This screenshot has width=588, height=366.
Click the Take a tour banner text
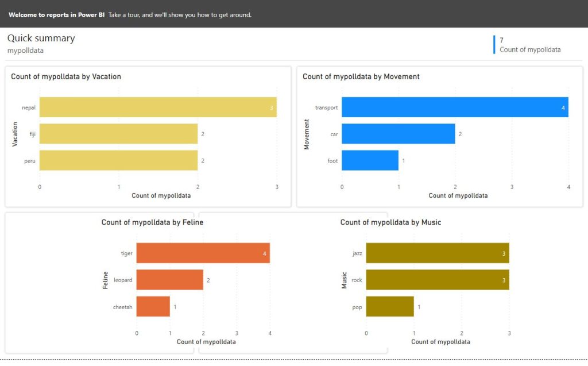click(x=180, y=15)
